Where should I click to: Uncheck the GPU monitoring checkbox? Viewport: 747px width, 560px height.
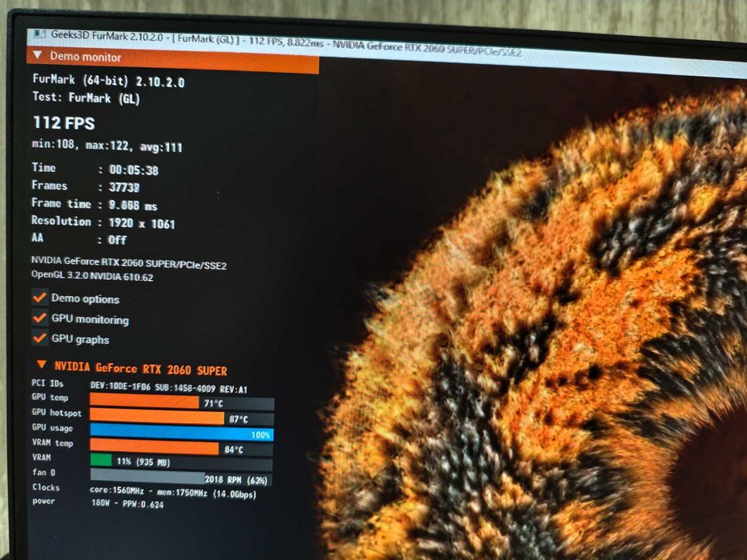[x=39, y=318]
